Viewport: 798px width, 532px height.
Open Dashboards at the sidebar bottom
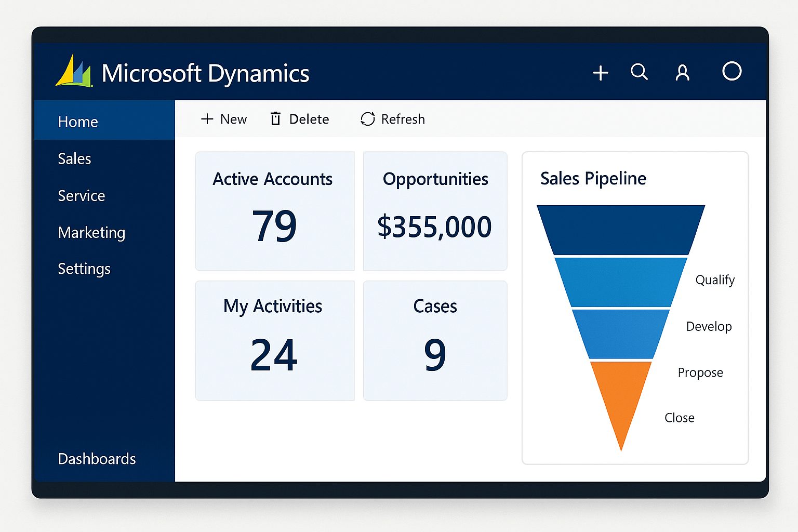click(97, 459)
